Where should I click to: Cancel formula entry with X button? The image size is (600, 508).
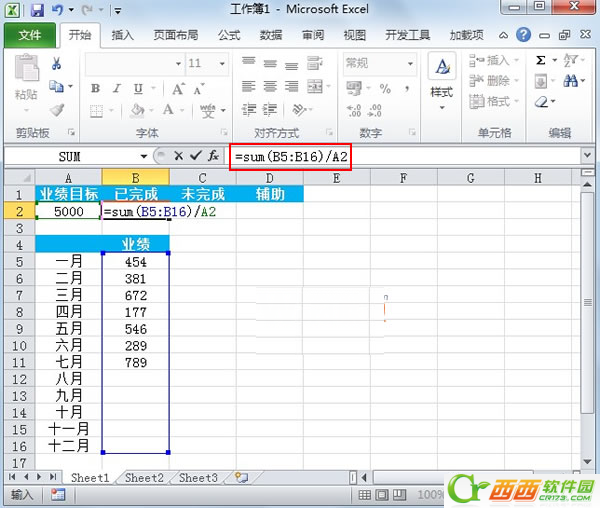click(178, 156)
